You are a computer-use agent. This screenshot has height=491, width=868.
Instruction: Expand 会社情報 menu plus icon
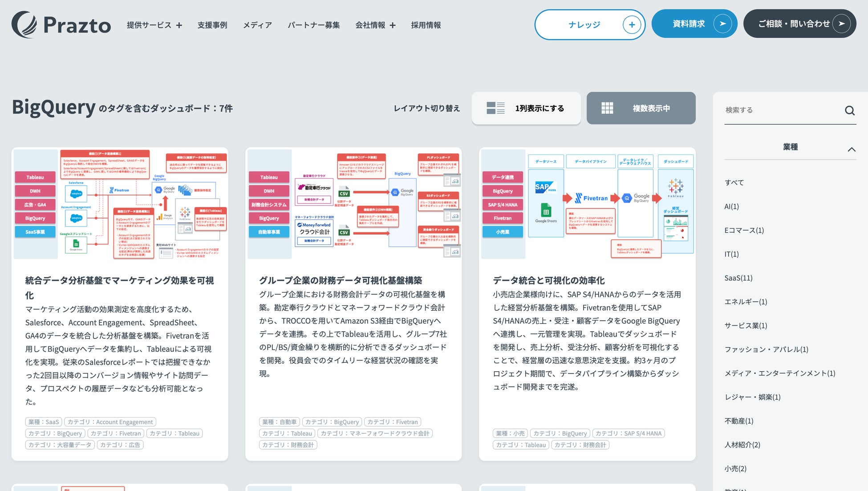click(x=393, y=25)
